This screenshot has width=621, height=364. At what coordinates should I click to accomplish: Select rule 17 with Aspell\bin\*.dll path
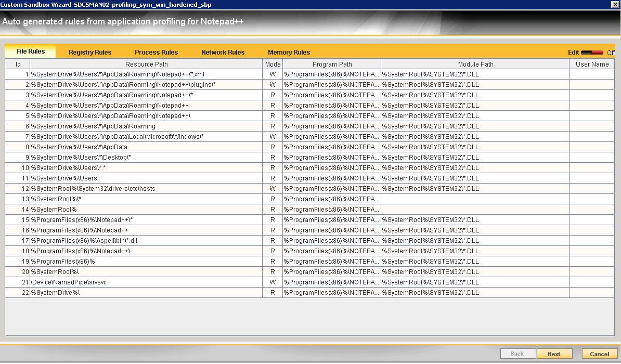click(146, 241)
